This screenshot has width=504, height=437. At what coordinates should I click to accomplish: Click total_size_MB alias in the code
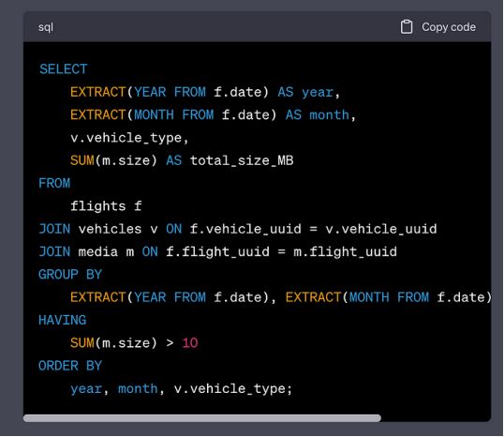242,160
